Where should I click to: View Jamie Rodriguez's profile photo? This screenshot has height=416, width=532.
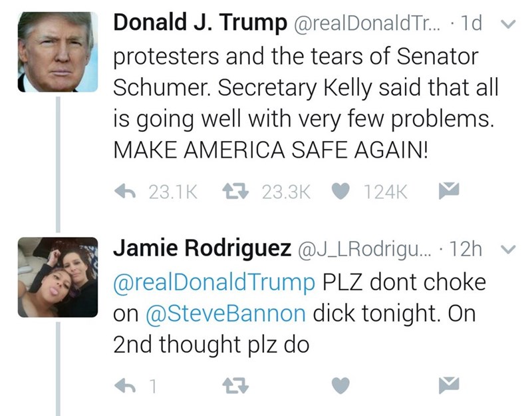point(57,277)
